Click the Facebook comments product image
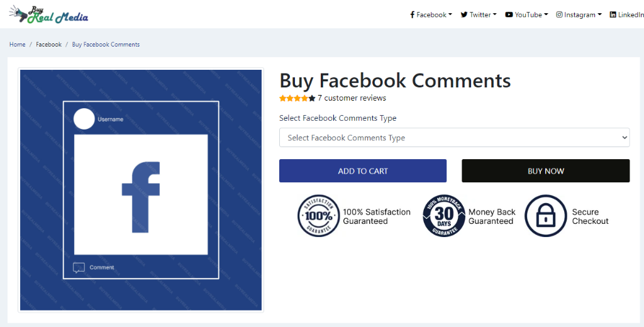The height and width of the screenshot is (327, 644). [x=141, y=190]
